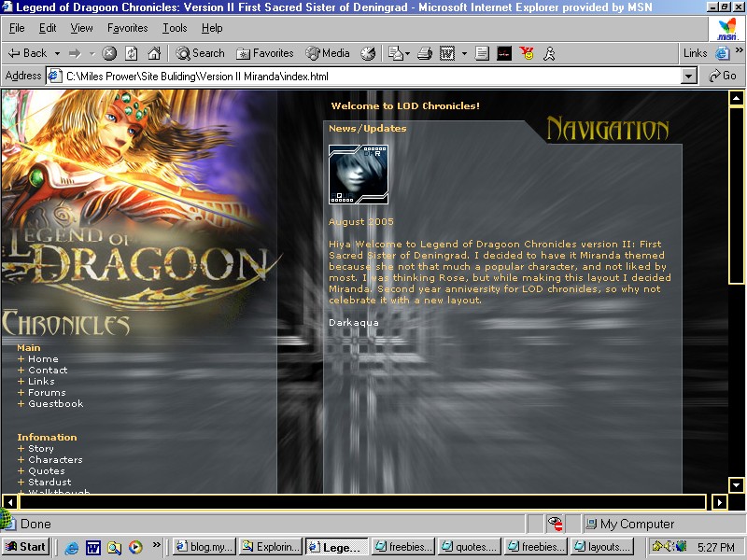
Task: Click the network globe tray icon
Action: [x=681, y=546]
